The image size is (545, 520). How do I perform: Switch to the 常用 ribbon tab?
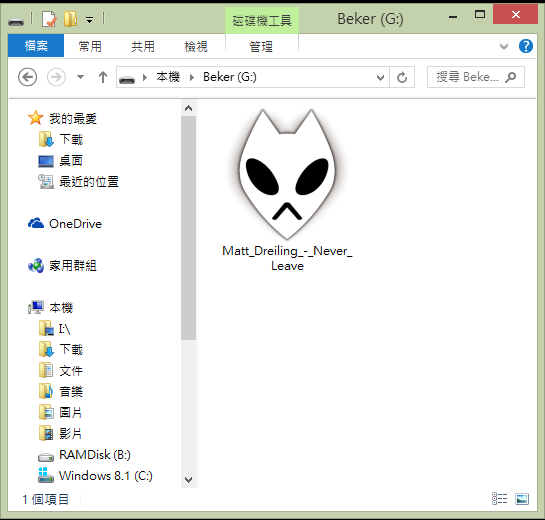(90, 46)
